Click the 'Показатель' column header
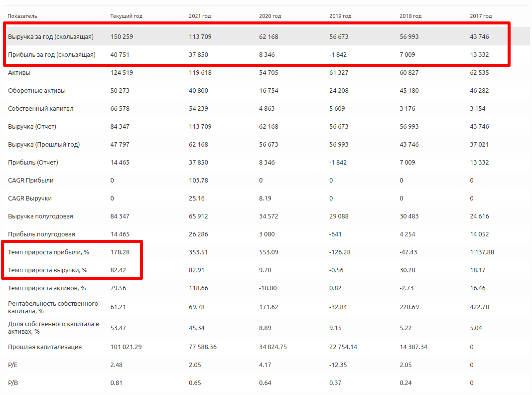This screenshot has height=395, width=532. pyautogui.click(x=22, y=16)
